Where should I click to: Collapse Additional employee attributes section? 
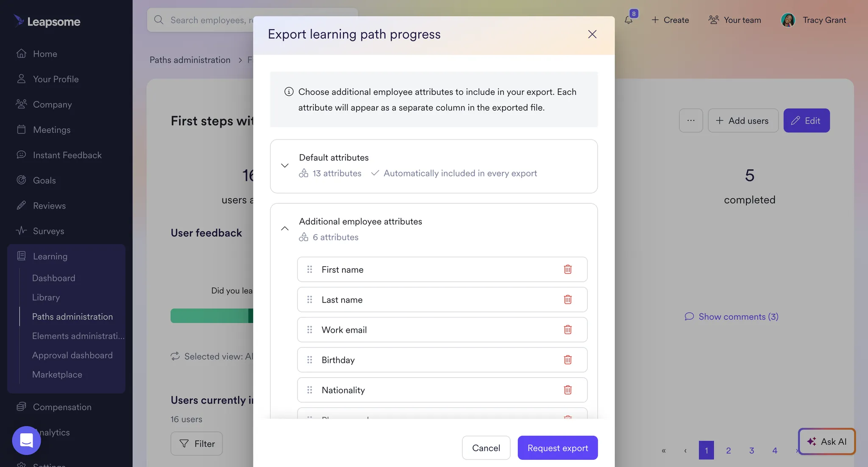pyautogui.click(x=285, y=229)
